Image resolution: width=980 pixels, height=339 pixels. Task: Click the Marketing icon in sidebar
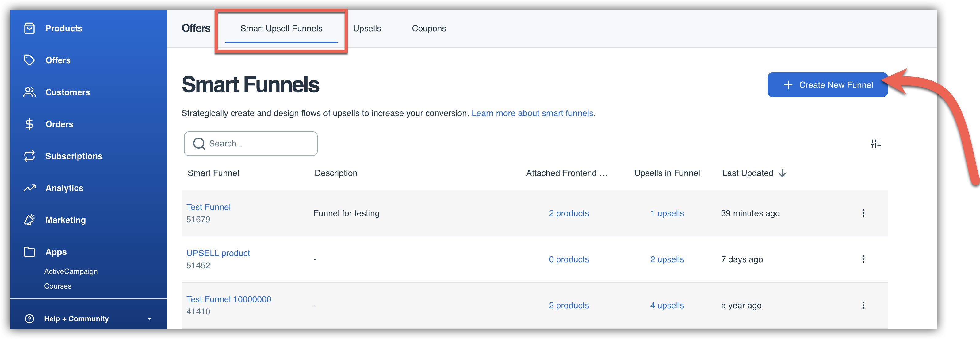[x=29, y=220]
